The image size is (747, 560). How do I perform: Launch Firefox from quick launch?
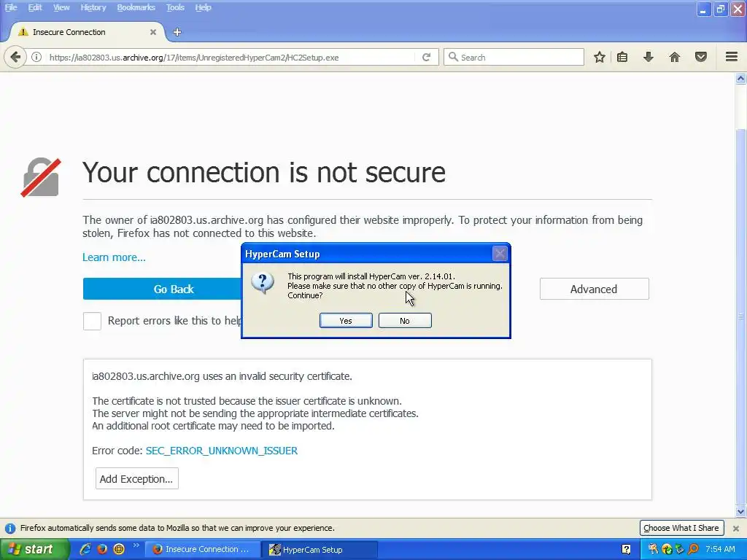click(x=102, y=550)
